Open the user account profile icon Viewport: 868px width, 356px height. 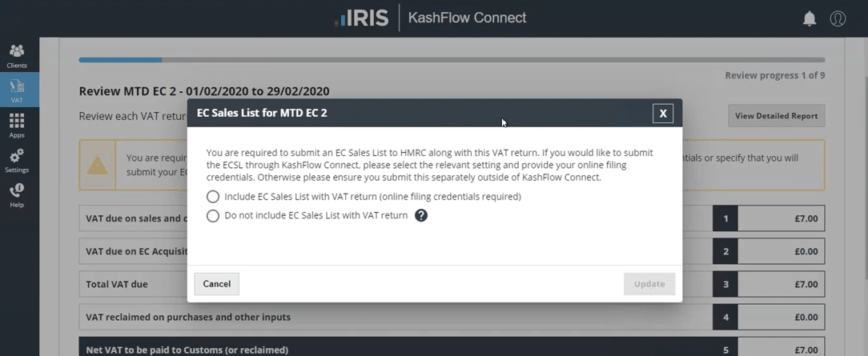click(x=838, y=18)
